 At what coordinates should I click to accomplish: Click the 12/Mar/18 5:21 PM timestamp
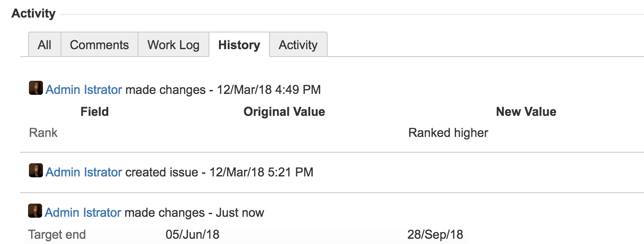[262, 172]
